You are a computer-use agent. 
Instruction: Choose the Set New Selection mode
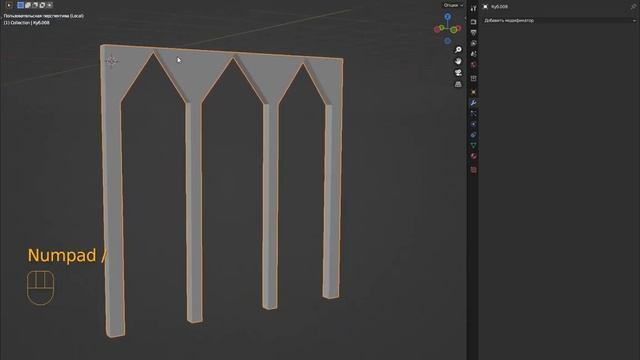[x=20, y=5]
